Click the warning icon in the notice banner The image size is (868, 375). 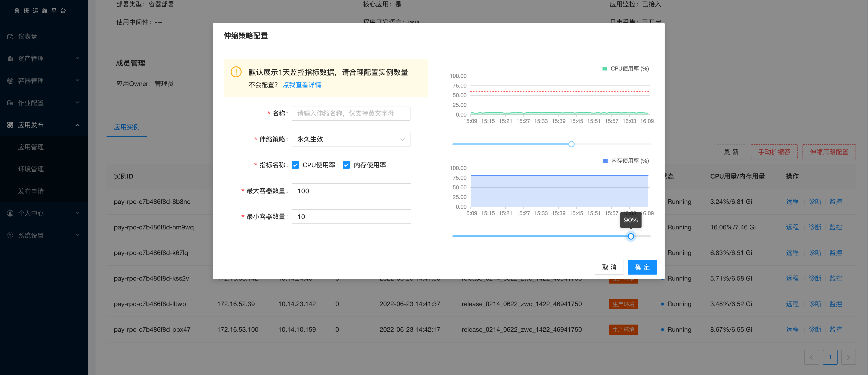coord(236,72)
